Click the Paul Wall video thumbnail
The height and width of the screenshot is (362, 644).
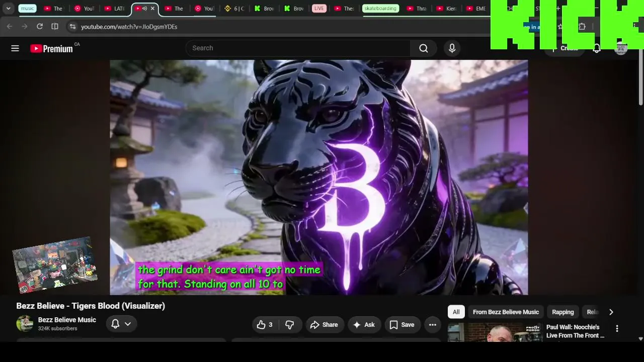coord(495,332)
